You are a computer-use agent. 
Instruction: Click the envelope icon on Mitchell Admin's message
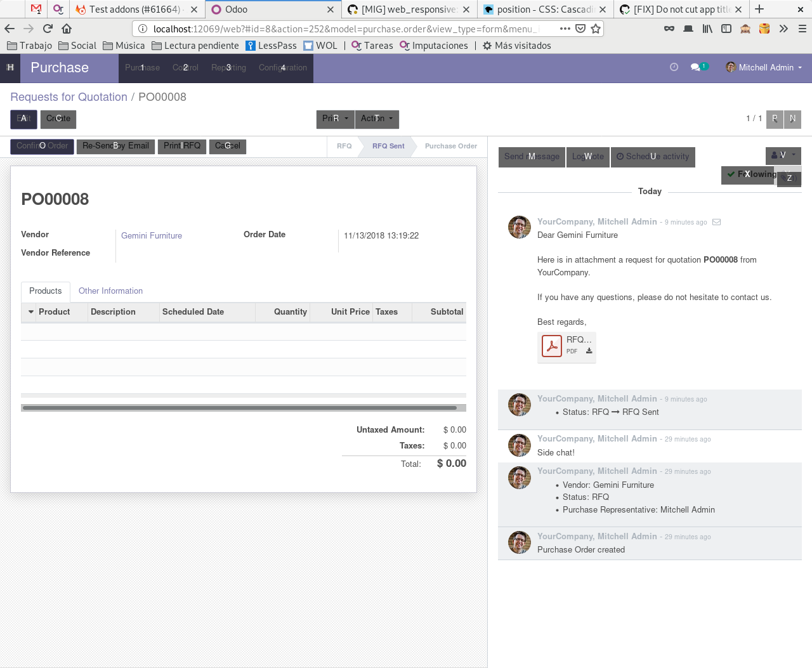(x=717, y=222)
